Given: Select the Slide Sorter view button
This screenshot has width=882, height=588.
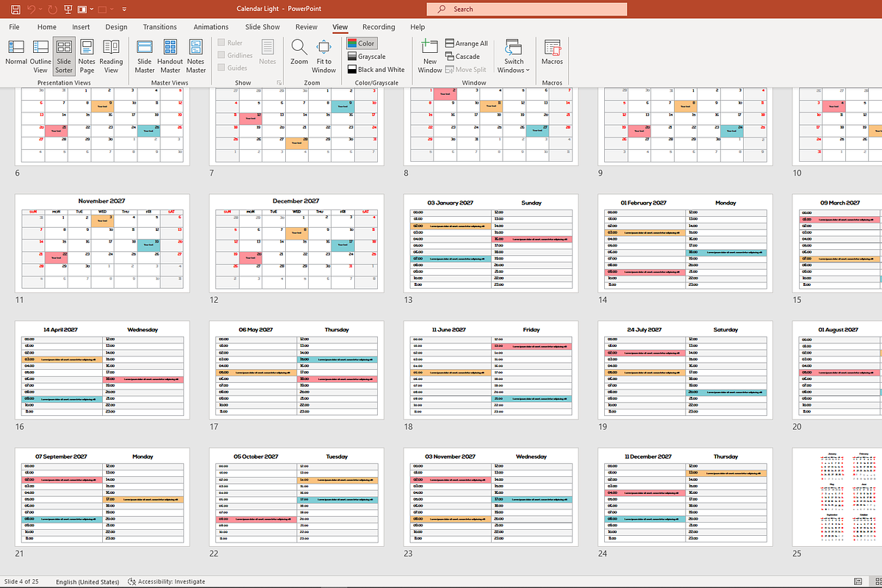Looking at the screenshot, I should tap(64, 56).
